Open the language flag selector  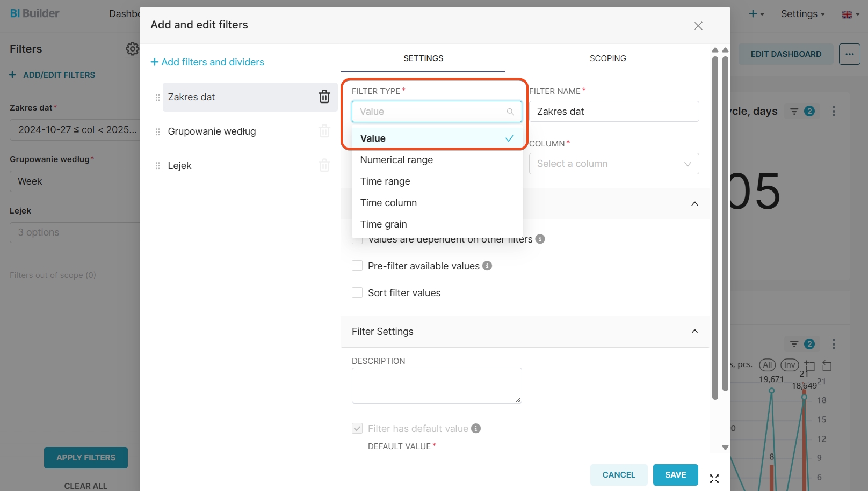(850, 14)
